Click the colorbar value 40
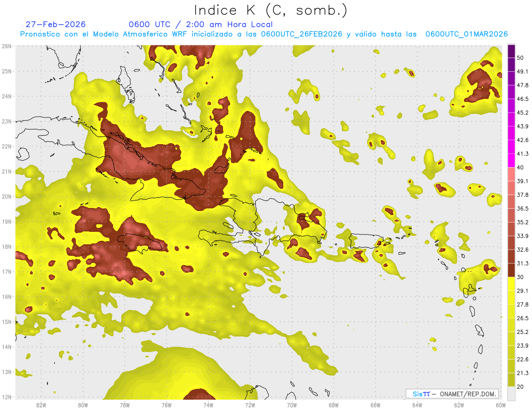532x411 pixels. pyautogui.click(x=520, y=168)
